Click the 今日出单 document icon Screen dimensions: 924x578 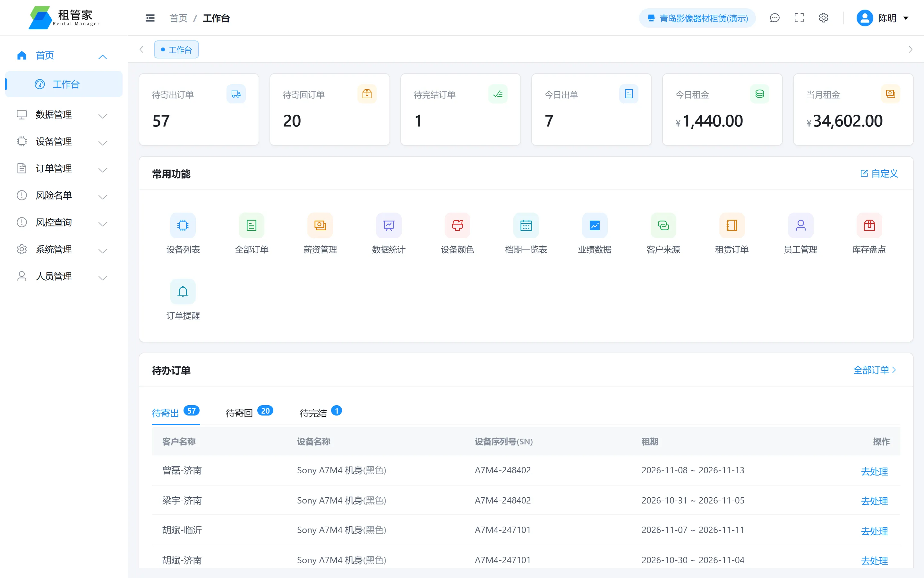tap(629, 94)
